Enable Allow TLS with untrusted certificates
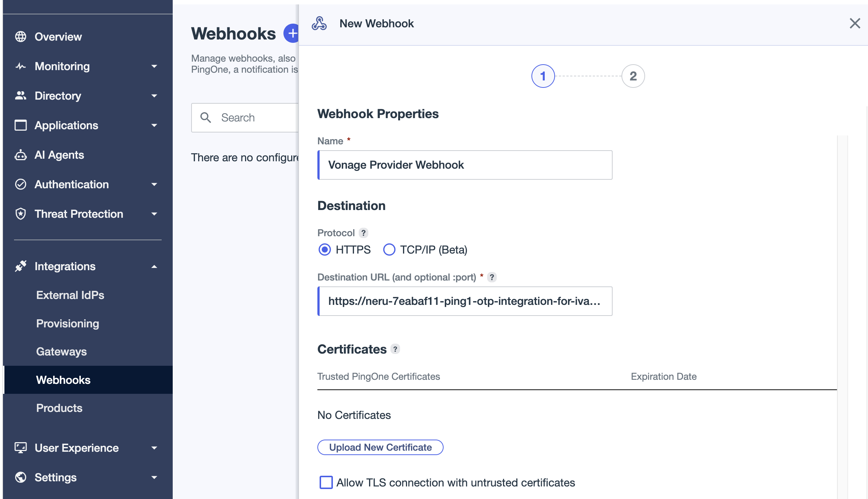This screenshot has height=499, width=868. (326, 482)
